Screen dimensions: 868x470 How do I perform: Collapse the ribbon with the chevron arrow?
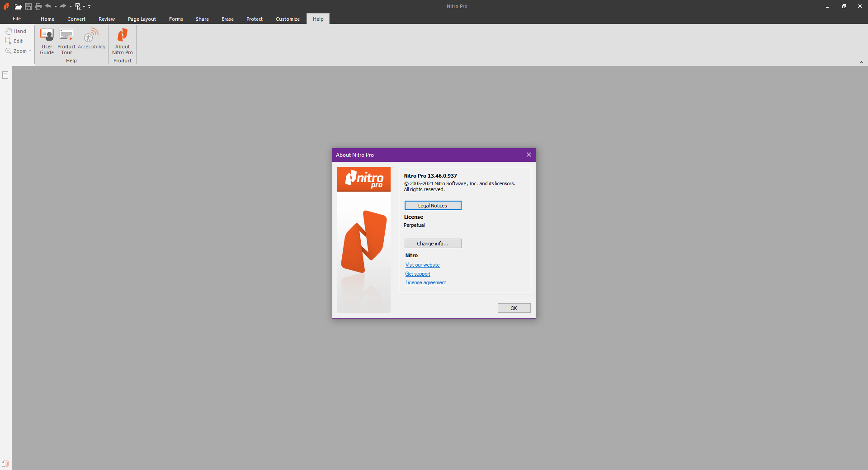click(861, 62)
